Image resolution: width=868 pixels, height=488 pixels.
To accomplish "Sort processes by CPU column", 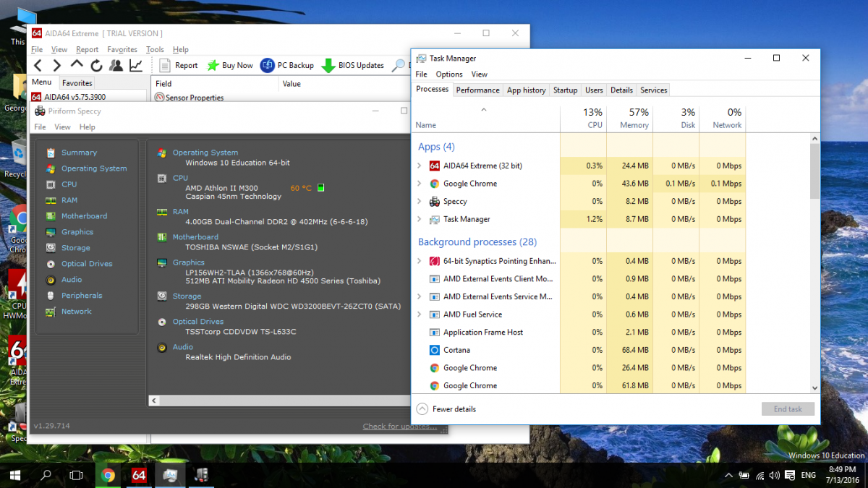I will pyautogui.click(x=584, y=119).
